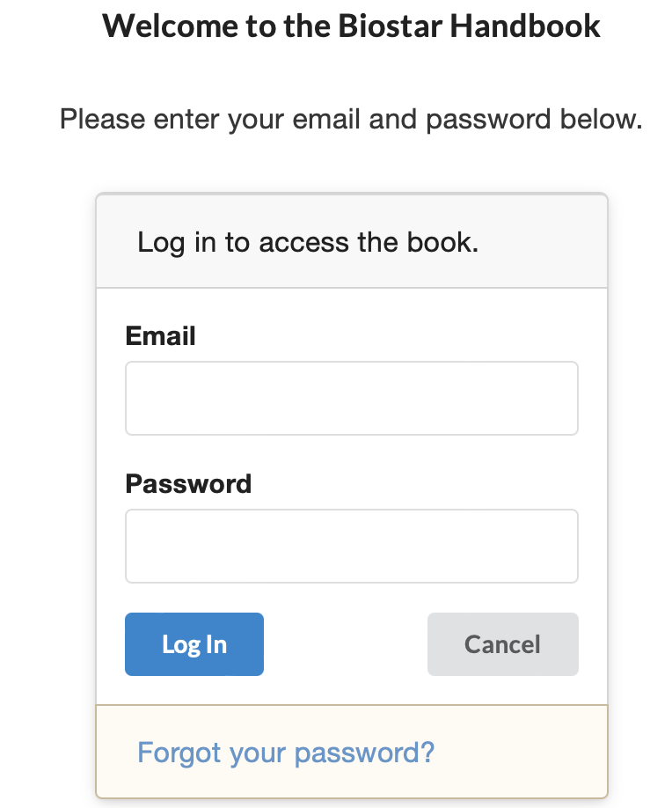Dismiss the login form using Cancel
This screenshot has width=672, height=808.
point(502,644)
